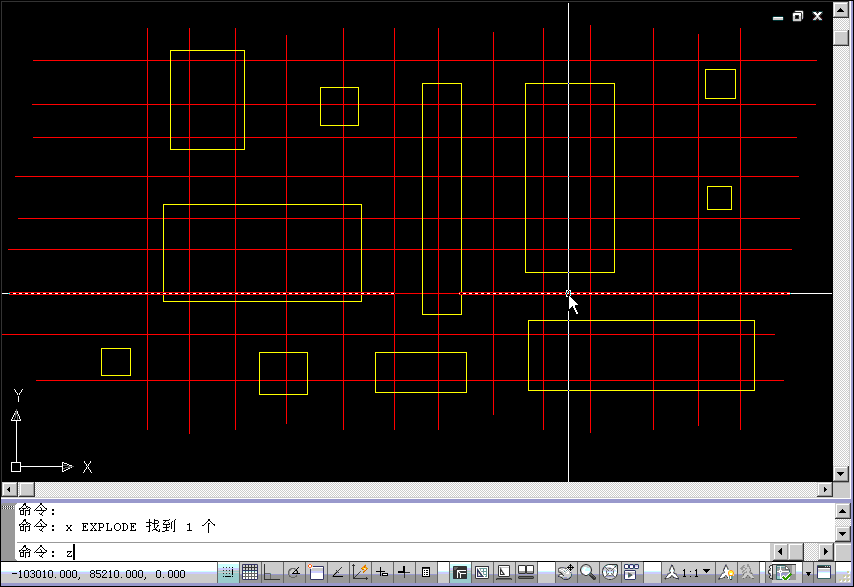Click drawing horizontal scrollbar left arrow
This screenshot has height=587, width=854.
point(9,489)
